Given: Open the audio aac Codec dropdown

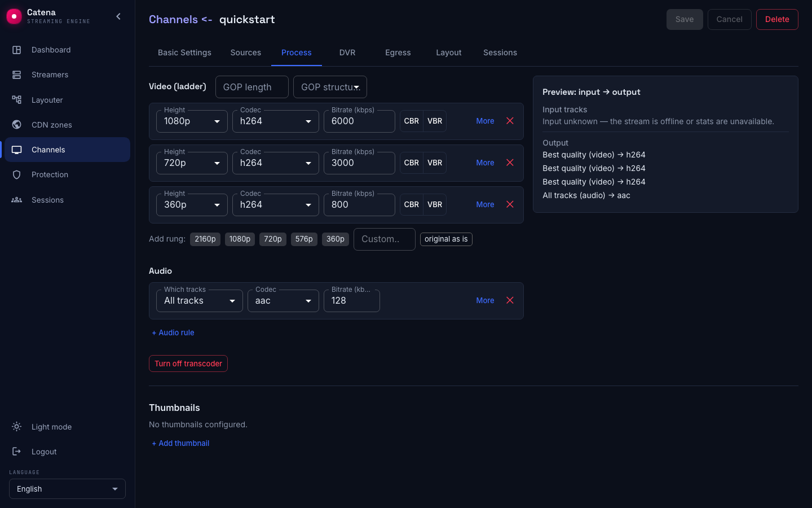Looking at the screenshot, I should pos(283,301).
